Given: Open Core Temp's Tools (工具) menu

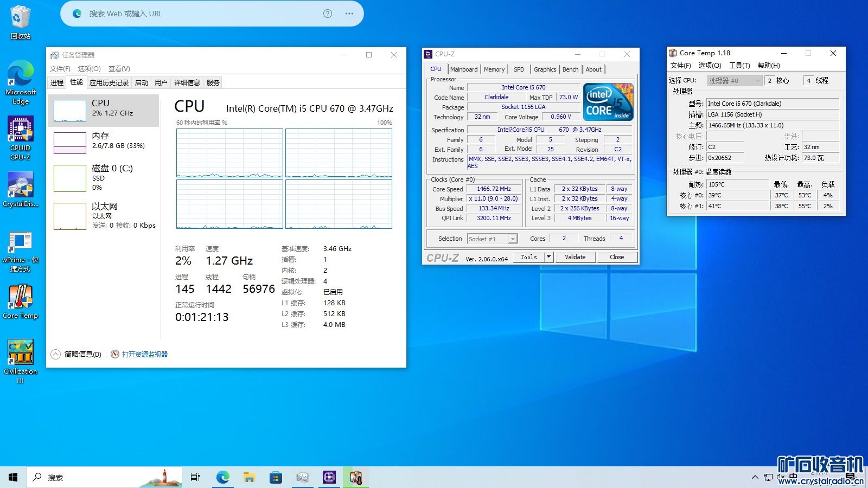Looking at the screenshot, I should [x=739, y=66].
